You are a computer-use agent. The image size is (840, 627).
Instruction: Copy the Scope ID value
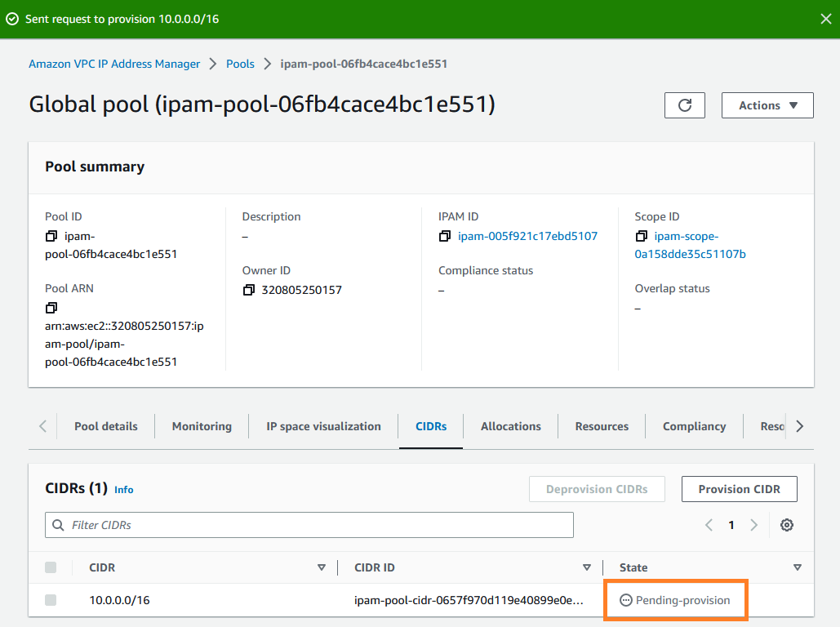642,236
